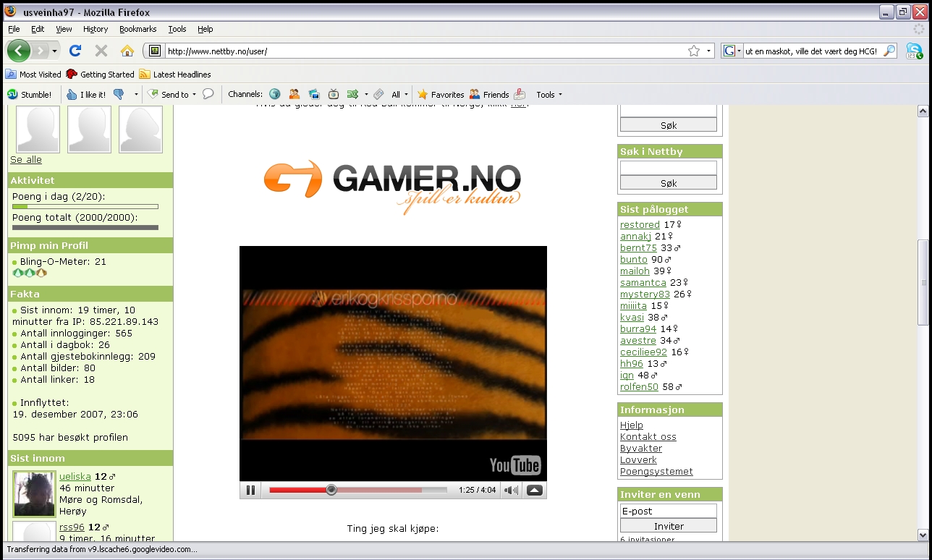The height and width of the screenshot is (560, 932).
Task: Open the dropdown after the shuffle icon
Action: pos(366,95)
